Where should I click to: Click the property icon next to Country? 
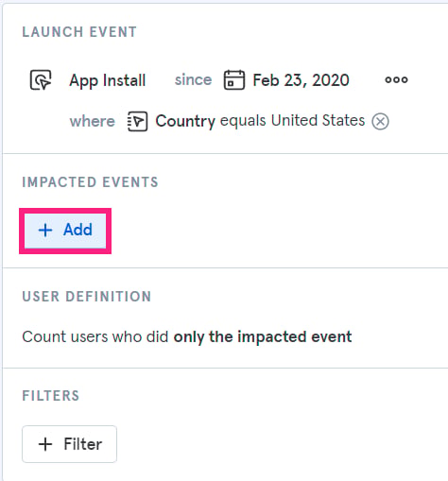[137, 121]
